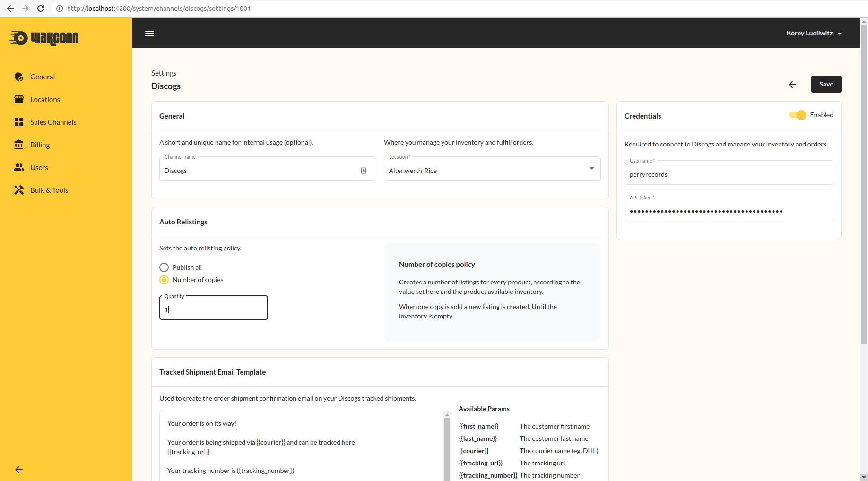Screen dimensions: 868x481
Task: Click the Auto Relistings section heading
Action: pos(183,222)
